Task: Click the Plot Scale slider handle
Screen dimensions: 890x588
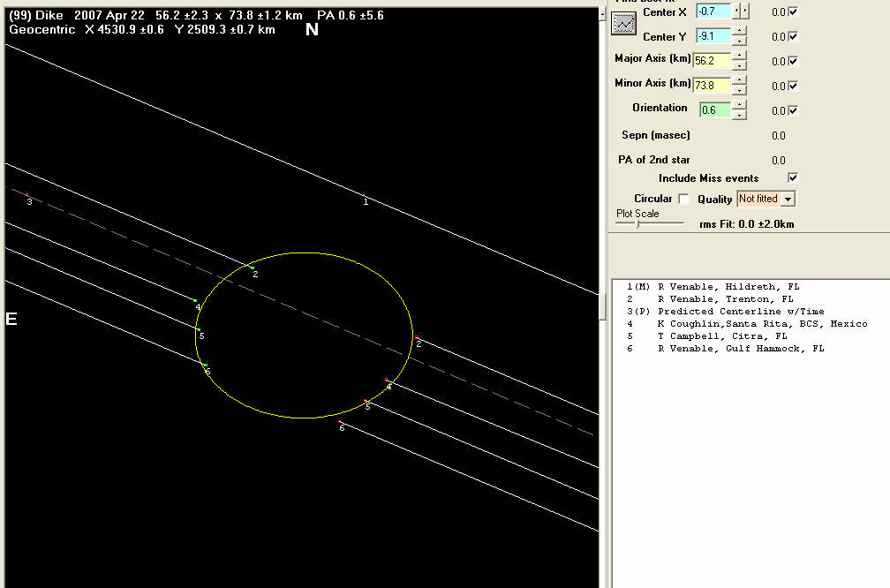Action: (638, 224)
